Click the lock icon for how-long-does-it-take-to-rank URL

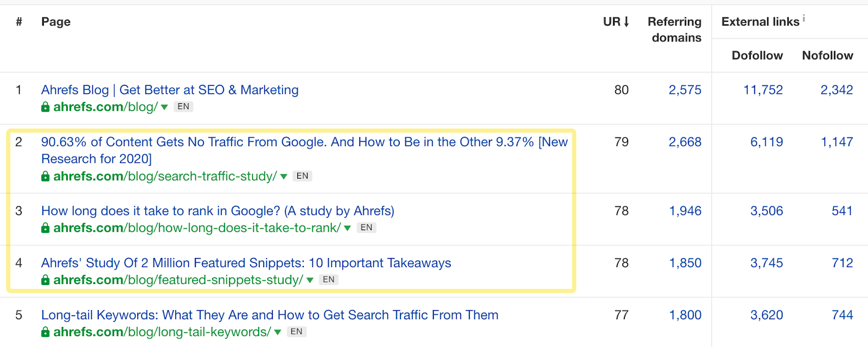[46, 228]
